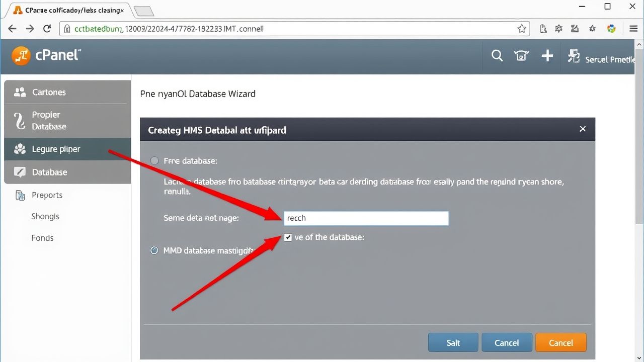Click the Database sidebar icon
The width and height of the screenshot is (644, 362).
[20, 172]
